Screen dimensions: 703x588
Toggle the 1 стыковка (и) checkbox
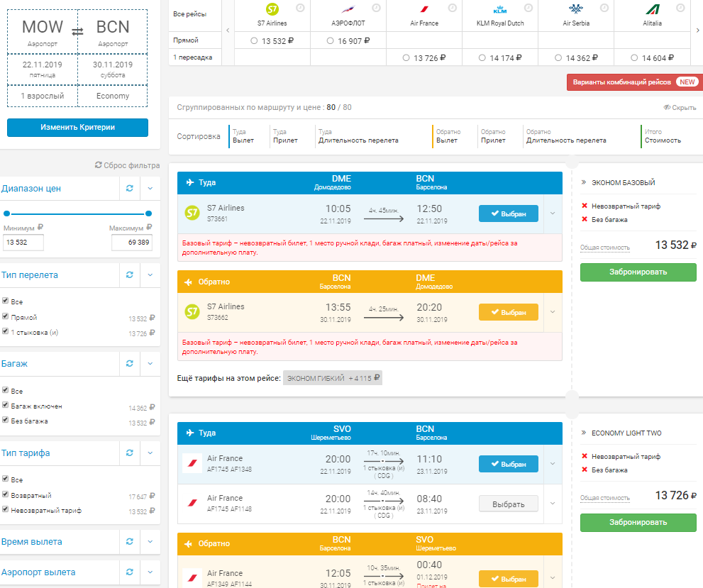pyautogui.click(x=6, y=331)
